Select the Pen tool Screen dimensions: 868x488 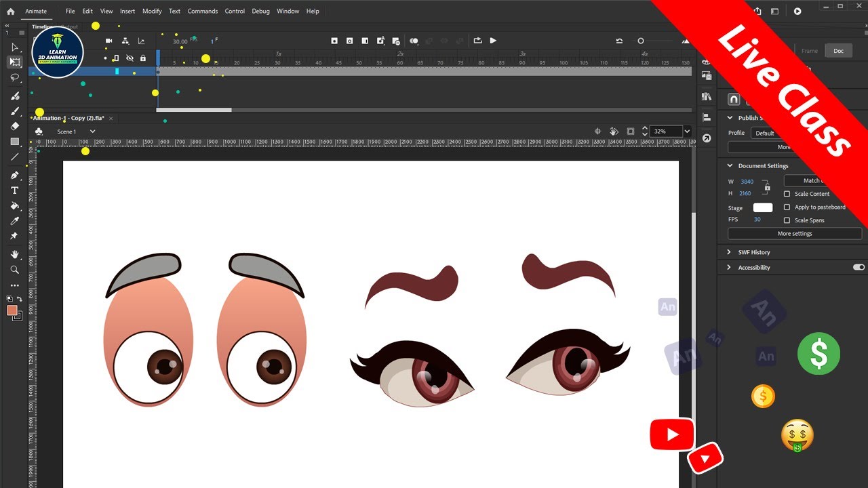point(14,176)
